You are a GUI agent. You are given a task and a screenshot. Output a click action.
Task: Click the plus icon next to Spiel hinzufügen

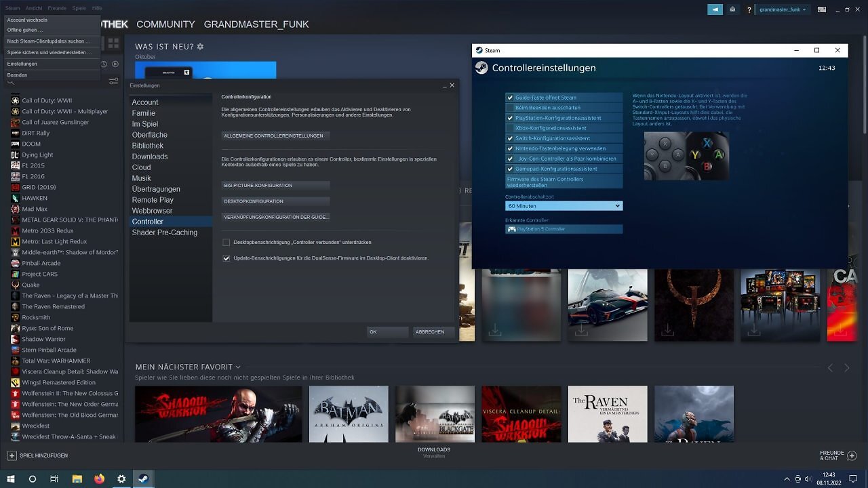point(12,455)
